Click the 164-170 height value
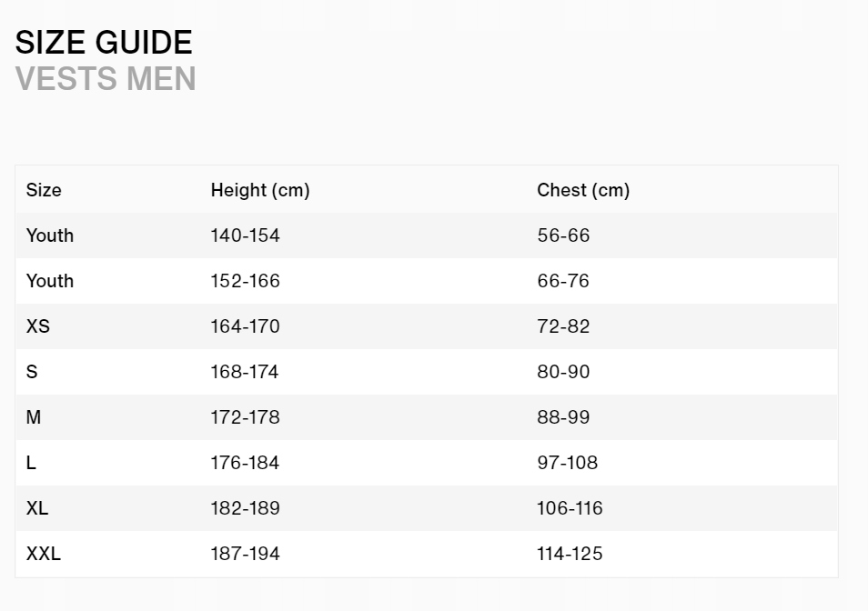This screenshot has width=868, height=611. click(245, 326)
